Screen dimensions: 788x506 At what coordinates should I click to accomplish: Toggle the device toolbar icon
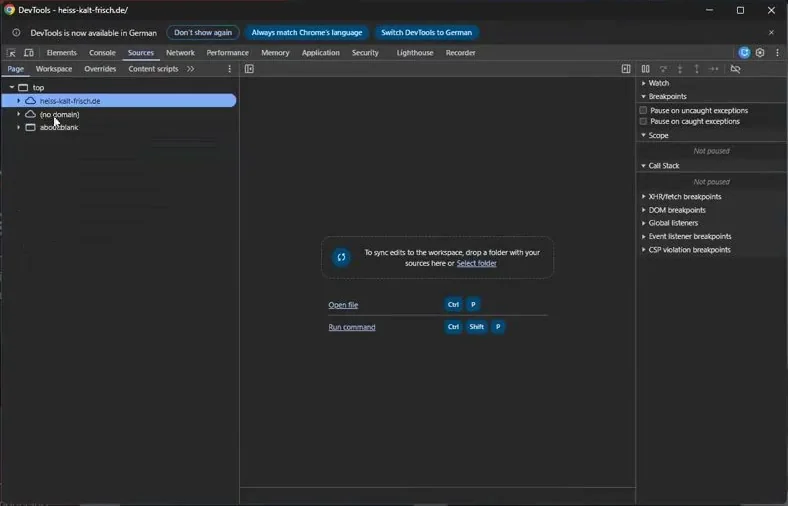(29, 53)
